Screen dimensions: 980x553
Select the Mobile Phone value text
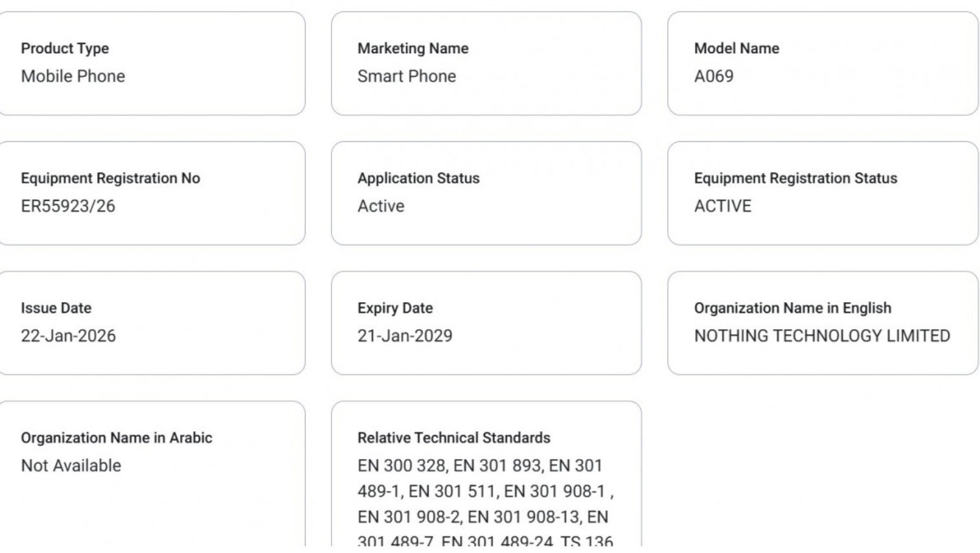point(73,76)
